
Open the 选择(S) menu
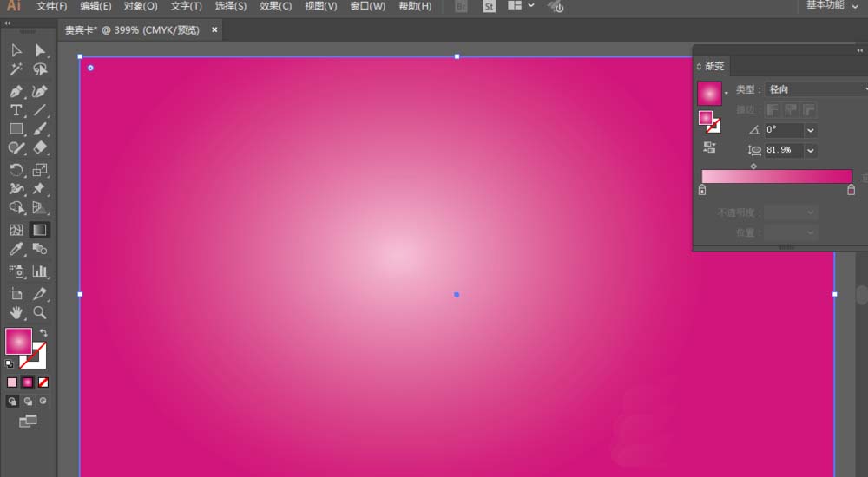[231, 6]
